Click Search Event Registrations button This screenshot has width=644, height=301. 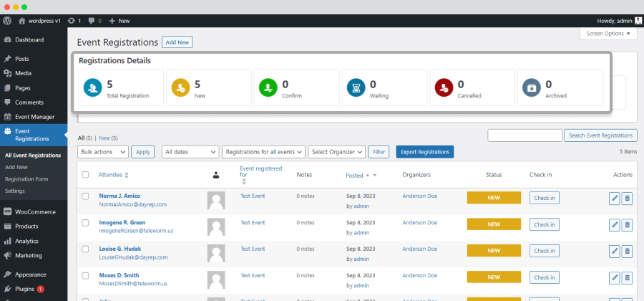600,135
